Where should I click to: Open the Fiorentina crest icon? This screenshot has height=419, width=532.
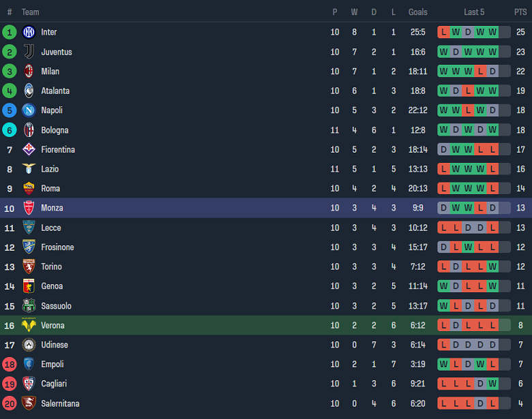[x=29, y=149]
